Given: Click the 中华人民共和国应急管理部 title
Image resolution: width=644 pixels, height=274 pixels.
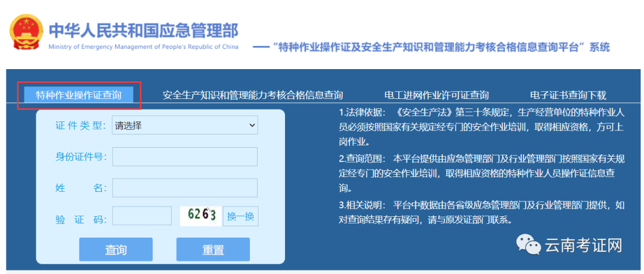Looking at the screenshot, I should click(143, 30).
